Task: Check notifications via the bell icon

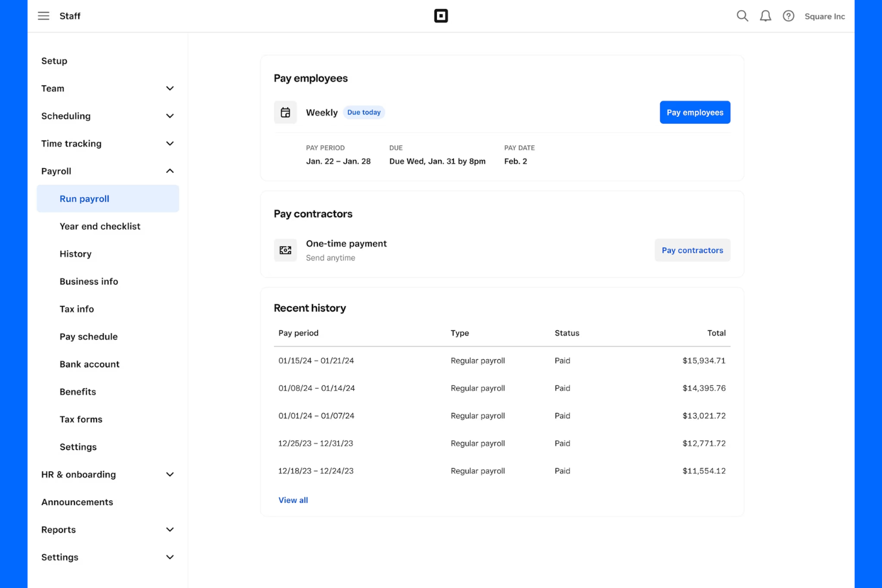Action: pos(765,16)
